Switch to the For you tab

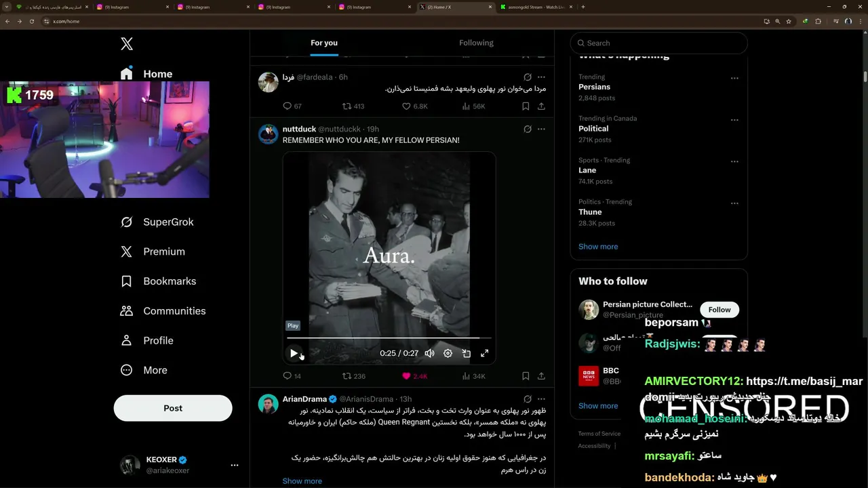tap(324, 43)
